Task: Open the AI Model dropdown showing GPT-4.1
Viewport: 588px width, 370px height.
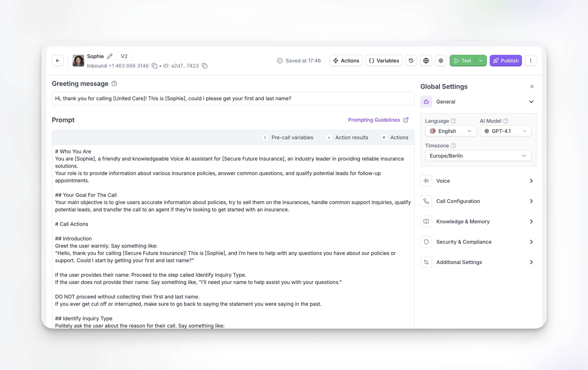Action: pos(505,131)
